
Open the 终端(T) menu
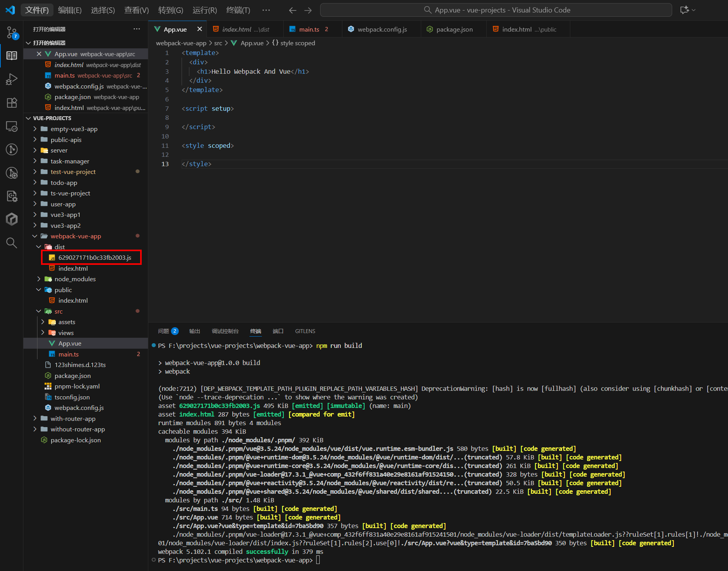238,10
